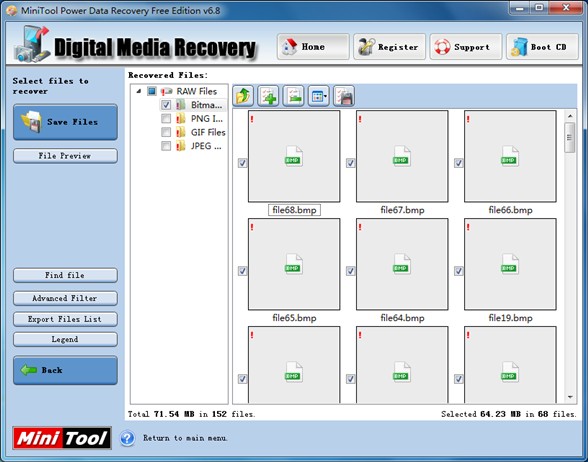This screenshot has width=588, height=462.
Task: Open the Advanced Filter
Action: pyautogui.click(x=65, y=298)
